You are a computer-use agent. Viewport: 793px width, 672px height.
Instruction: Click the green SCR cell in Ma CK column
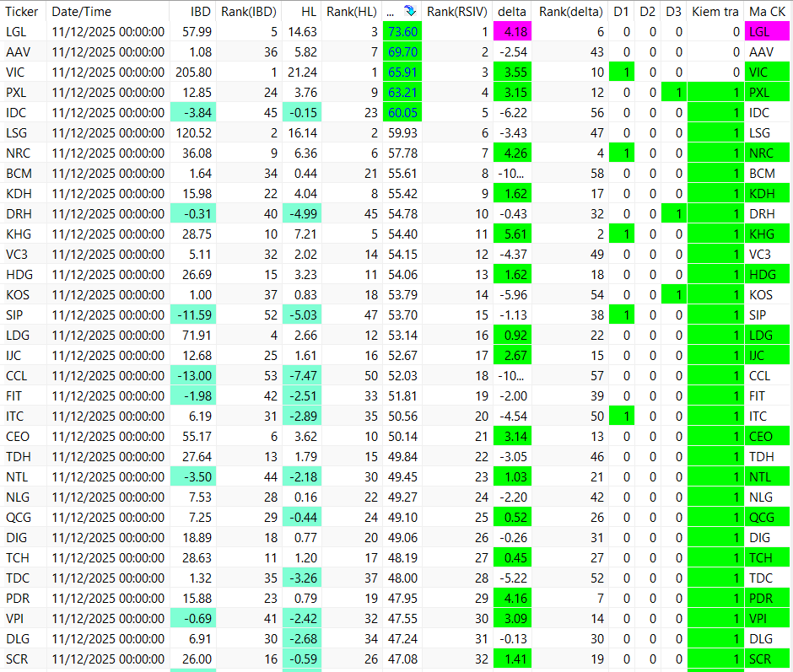(x=767, y=659)
